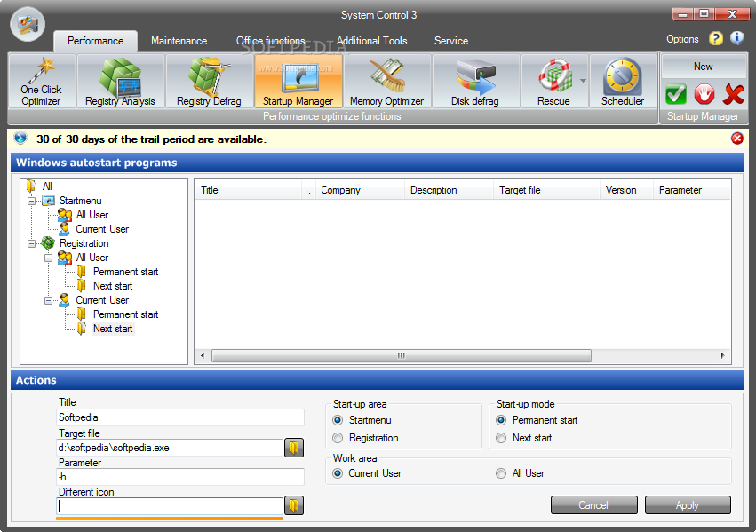Switch to the Maintenance tab
The image size is (756, 532).
pos(179,41)
